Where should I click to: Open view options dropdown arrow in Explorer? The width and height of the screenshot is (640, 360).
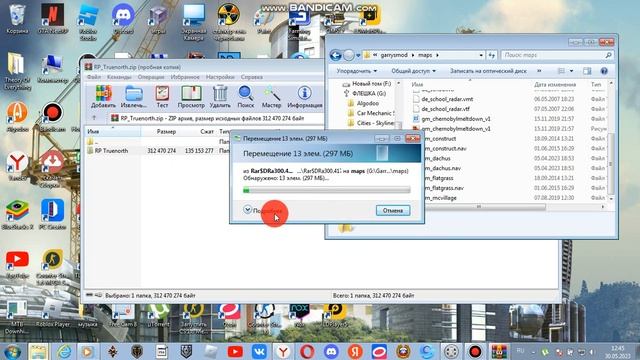(571, 71)
